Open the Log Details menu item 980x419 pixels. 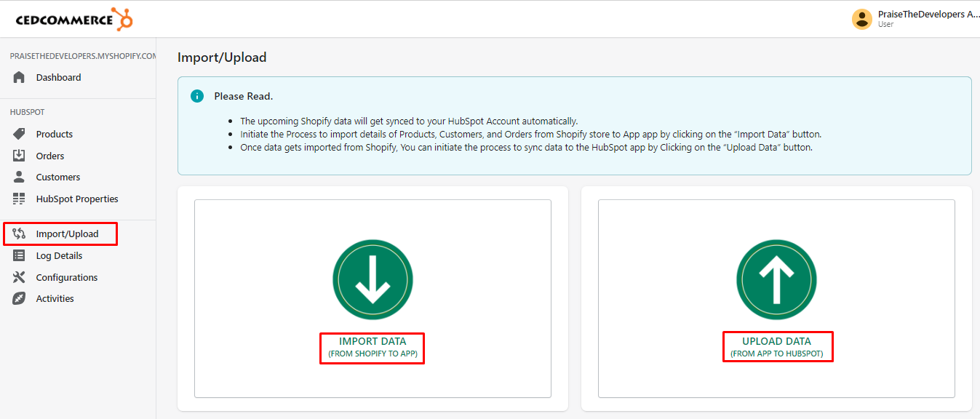tap(59, 255)
